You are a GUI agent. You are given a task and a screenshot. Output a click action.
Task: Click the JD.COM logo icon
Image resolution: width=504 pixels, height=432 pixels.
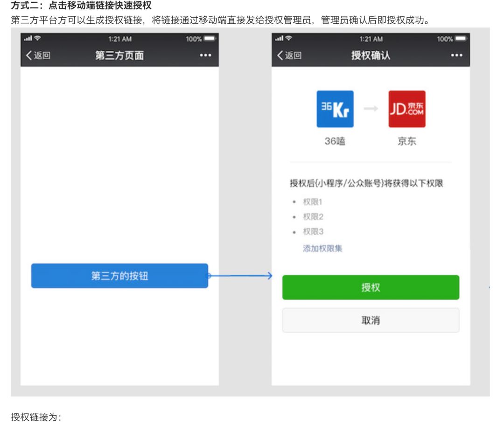(407, 109)
